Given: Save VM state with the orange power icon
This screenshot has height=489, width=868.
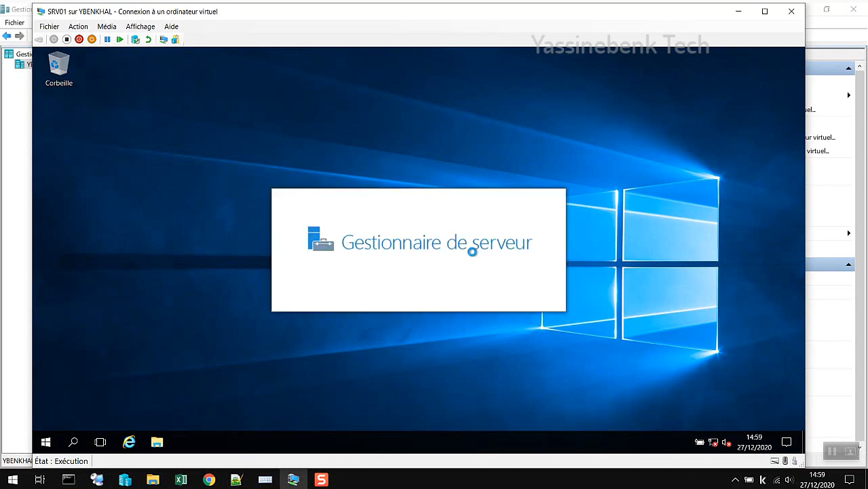Looking at the screenshot, I should tap(92, 39).
